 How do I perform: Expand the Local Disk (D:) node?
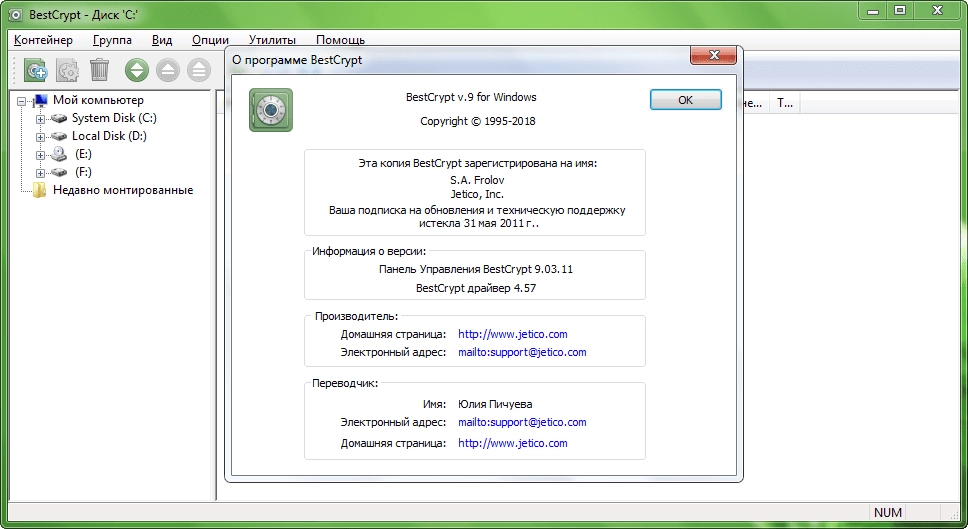coord(40,136)
